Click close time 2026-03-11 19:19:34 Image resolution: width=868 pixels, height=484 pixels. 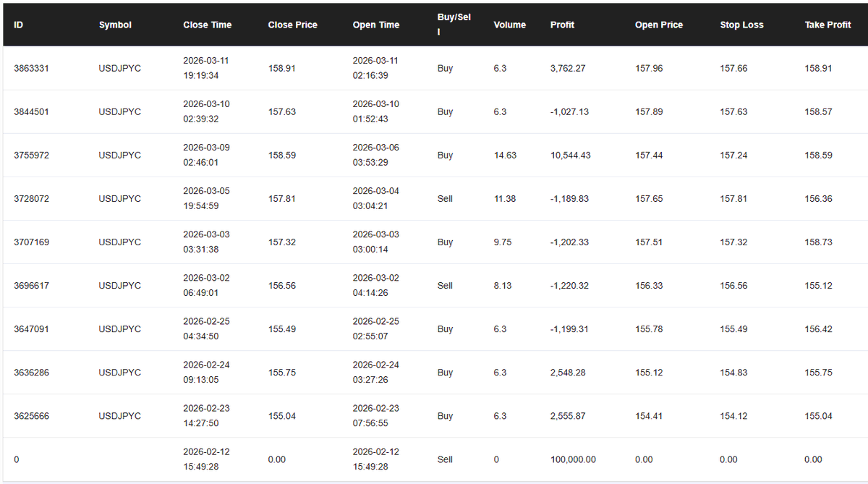(x=207, y=68)
